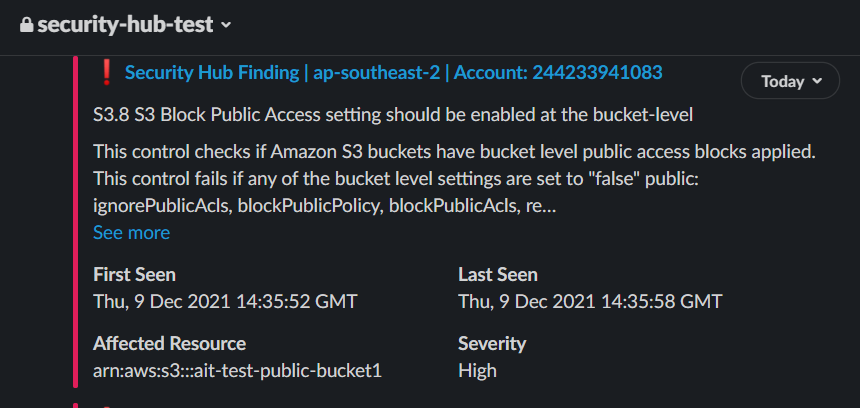Screen dimensions: 860x408
Task: Select the Affected Resource field label
Action: 169,344
